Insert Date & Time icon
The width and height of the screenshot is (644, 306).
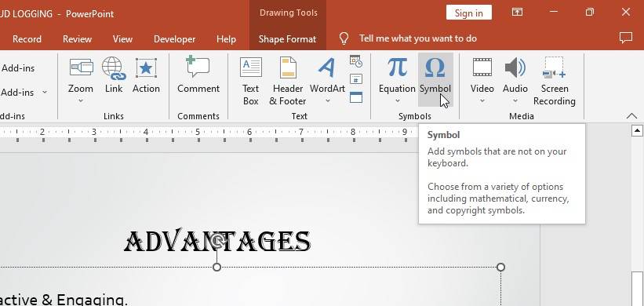pyautogui.click(x=356, y=61)
